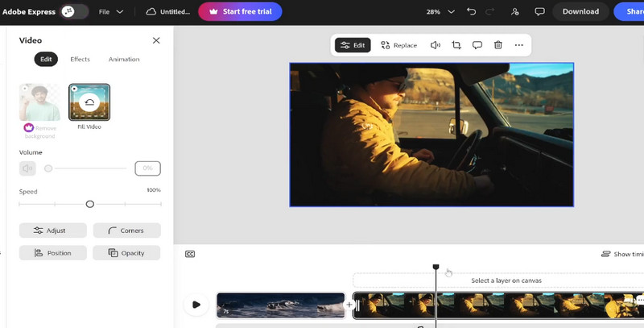Screen dimensions: 644x328
Task: Click the video on the canvas
Action: [x=431, y=135]
